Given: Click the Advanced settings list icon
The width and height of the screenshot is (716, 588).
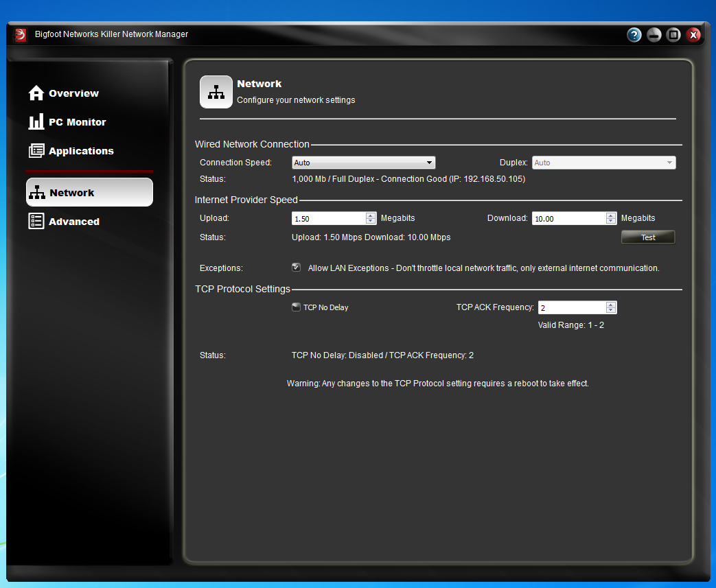Looking at the screenshot, I should (36, 222).
